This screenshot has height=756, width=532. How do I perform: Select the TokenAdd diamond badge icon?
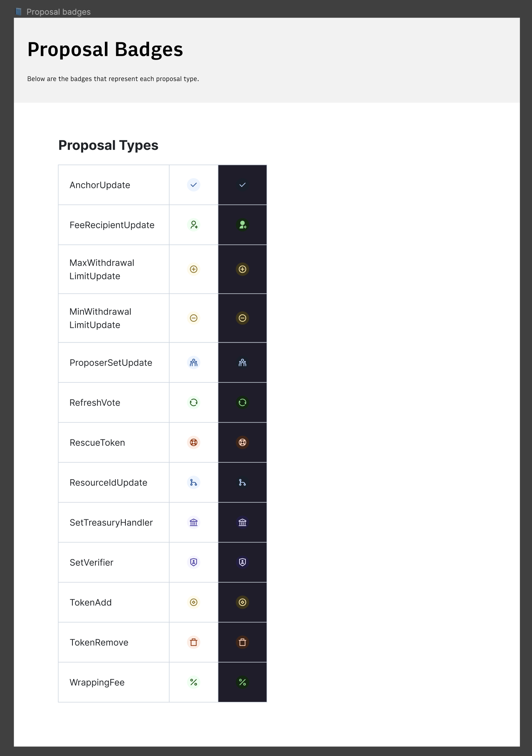pos(194,603)
